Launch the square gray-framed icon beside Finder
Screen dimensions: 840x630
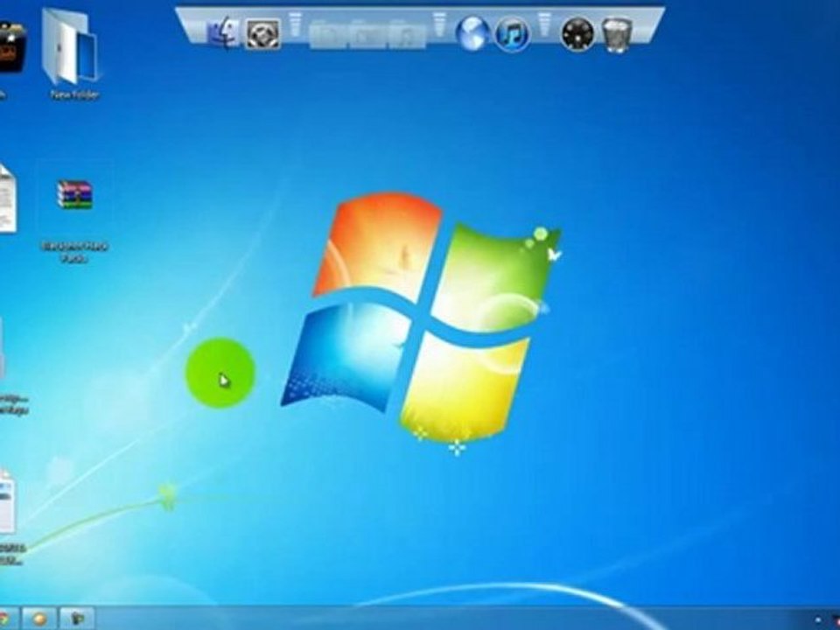pyautogui.click(x=263, y=34)
